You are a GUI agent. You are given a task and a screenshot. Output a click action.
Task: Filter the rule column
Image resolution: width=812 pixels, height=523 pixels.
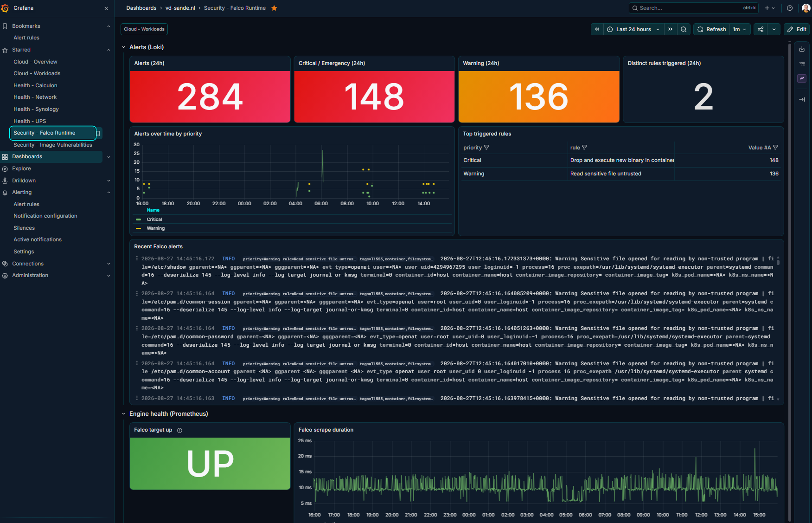[584, 148]
